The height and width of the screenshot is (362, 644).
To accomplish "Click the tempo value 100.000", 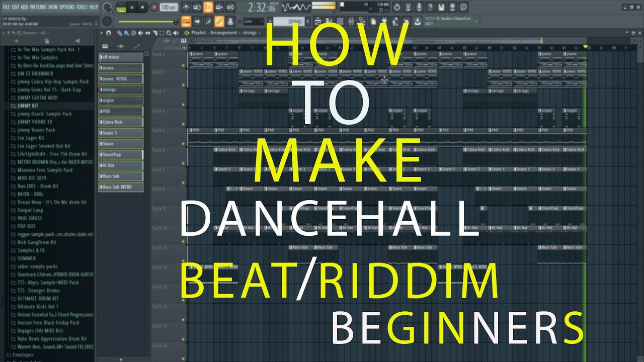I will (x=168, y=8).
